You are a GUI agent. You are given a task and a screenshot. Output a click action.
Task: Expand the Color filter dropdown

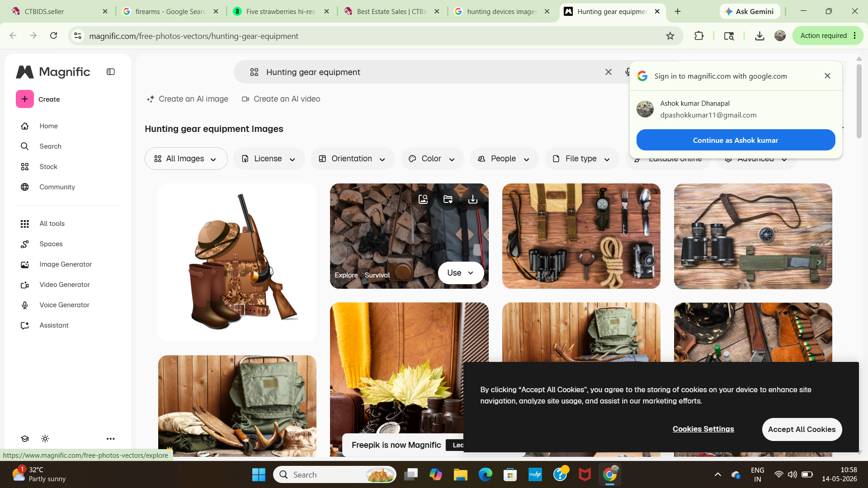click(x=432, y=159)
